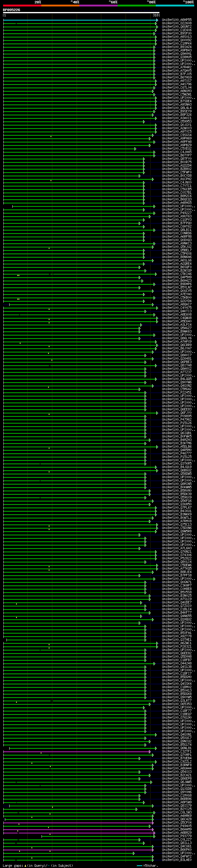Select the UniRef100_A8QAI7 label
This screenshot has height=868, width=197.
click(x=177, y=305)
